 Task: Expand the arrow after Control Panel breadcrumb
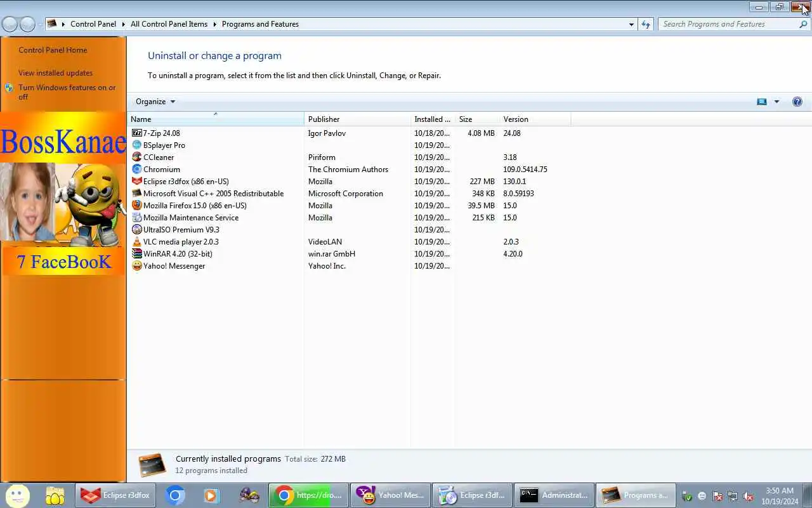pos(123,24)
